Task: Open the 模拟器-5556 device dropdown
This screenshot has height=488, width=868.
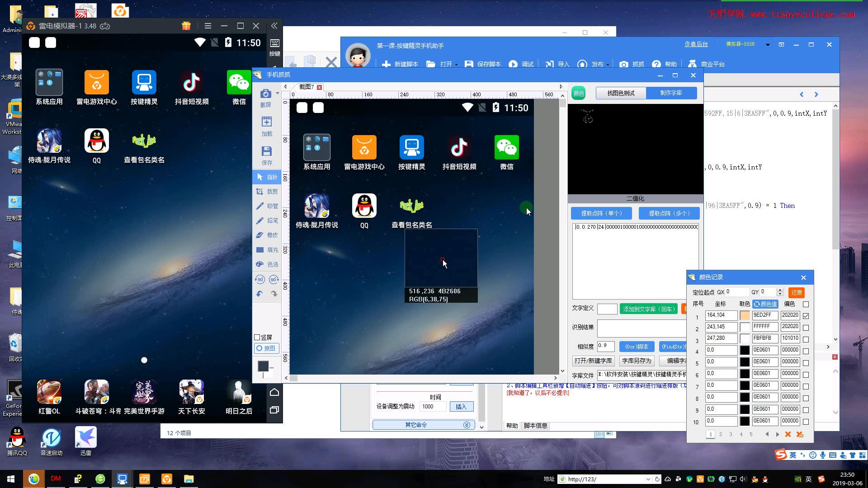Action: pyautogui.click(x=768, y=45)
